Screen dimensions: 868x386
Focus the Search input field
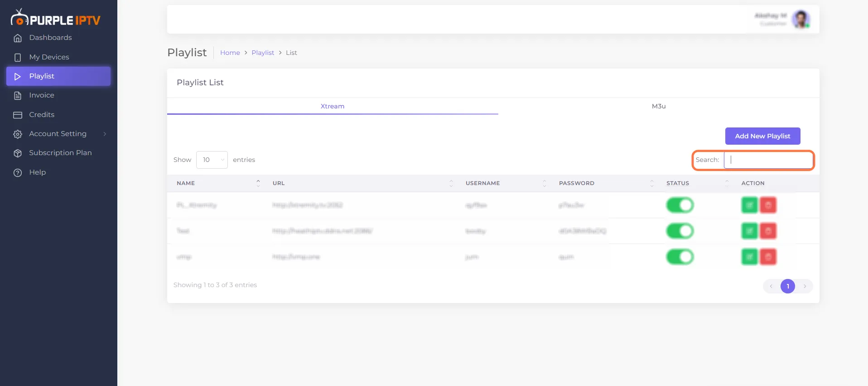(768, 160)
